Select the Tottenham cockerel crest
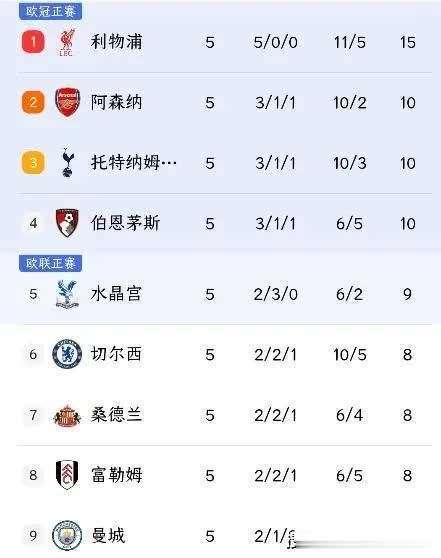 pyautogui.click(x=67, y=163)
